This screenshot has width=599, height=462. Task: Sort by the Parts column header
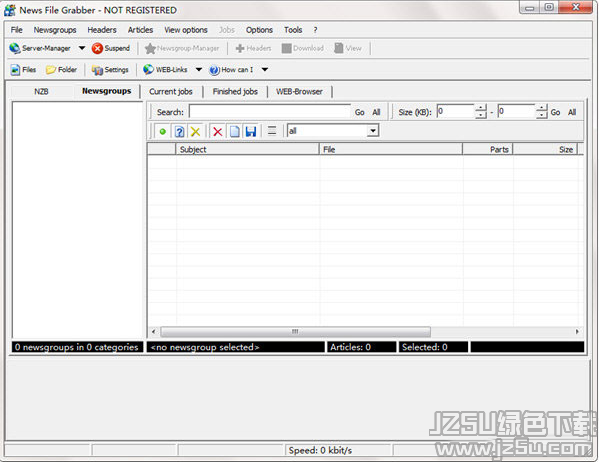[x=487, y=149]
